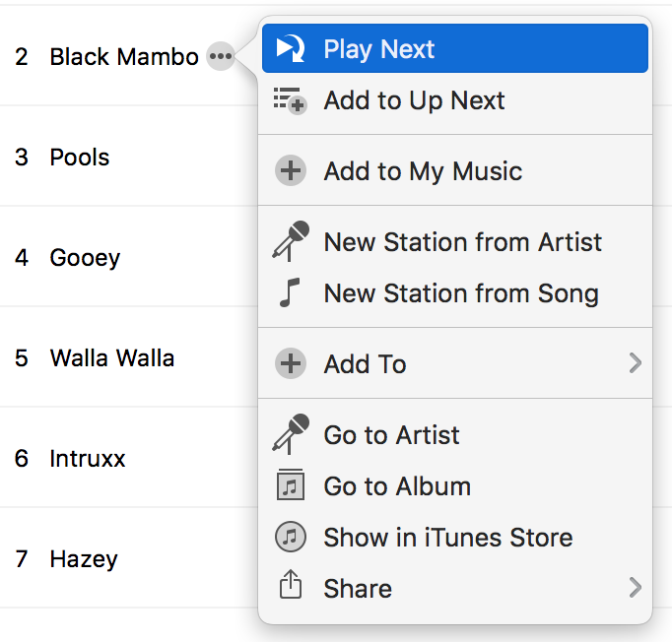Choose Play Next from the context menu
This screenshot has width=672, height=642.
click(x=379, y=49)
